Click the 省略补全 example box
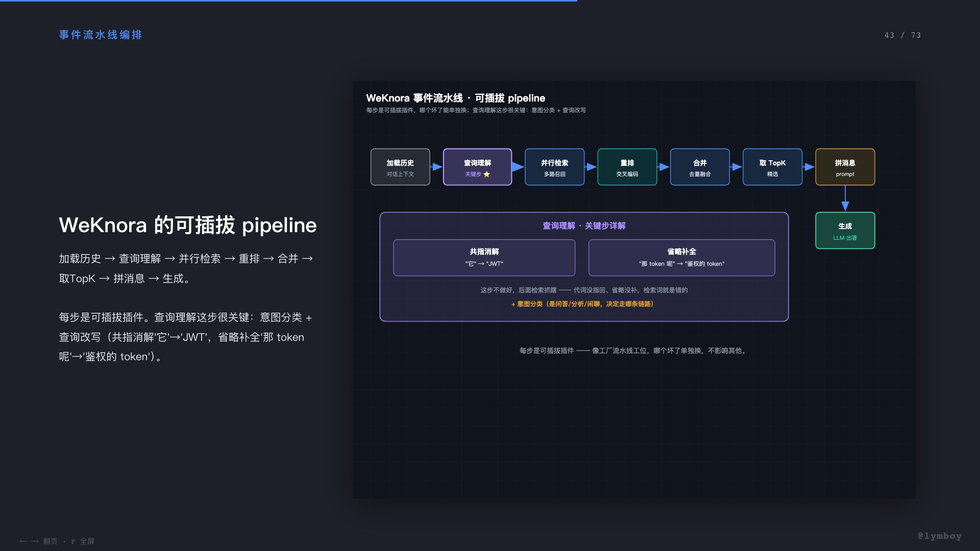 [681, 258]
